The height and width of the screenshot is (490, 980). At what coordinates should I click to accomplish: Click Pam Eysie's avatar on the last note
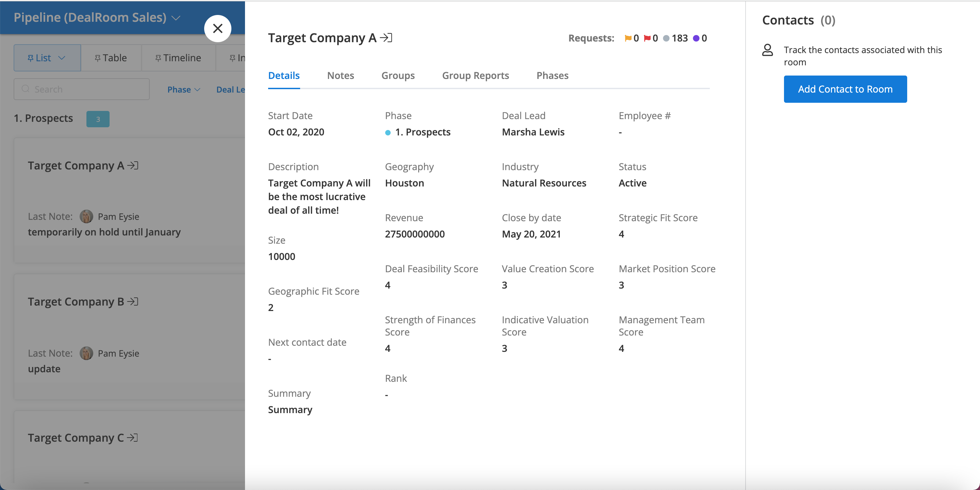pos(87,216)
